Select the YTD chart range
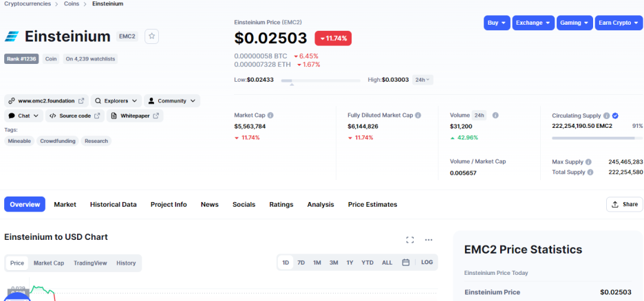The height and width of the screenshot is (301, 644). [x=367, y=263]
